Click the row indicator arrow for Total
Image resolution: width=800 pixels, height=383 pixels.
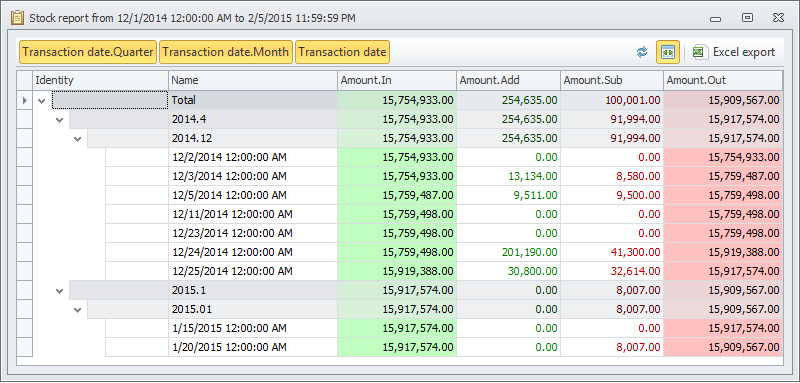coord(24,101)
